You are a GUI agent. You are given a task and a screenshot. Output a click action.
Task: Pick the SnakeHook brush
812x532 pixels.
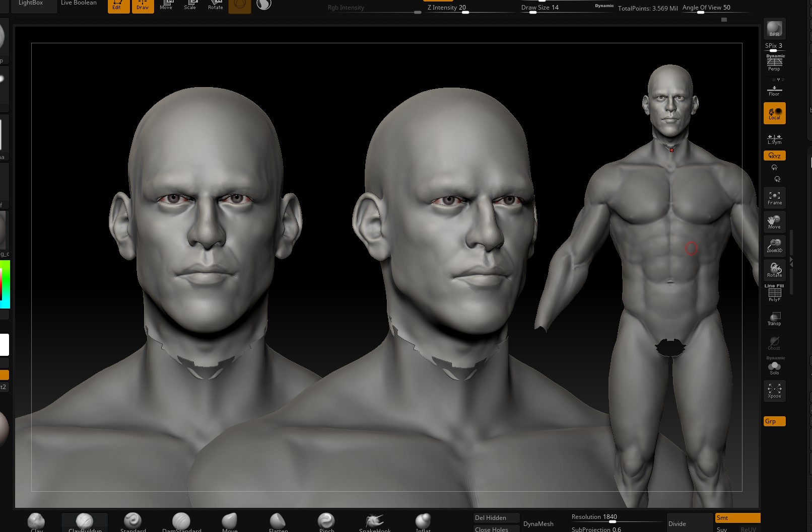coord(375,522)
